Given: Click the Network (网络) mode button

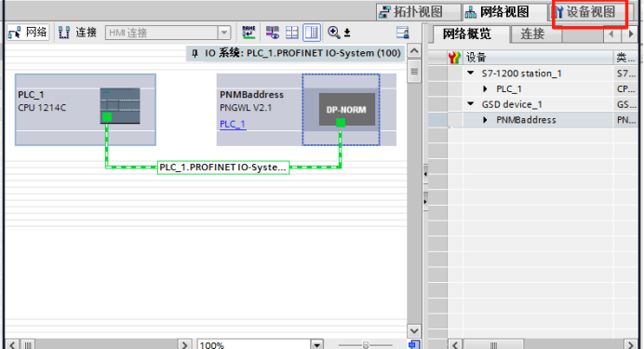Looking at the screenshot, I should pyautogui.click(x=28, y=33).
